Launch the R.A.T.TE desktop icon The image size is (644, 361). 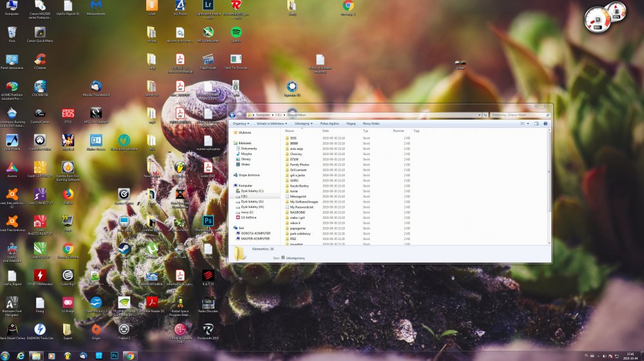(208, 277)
